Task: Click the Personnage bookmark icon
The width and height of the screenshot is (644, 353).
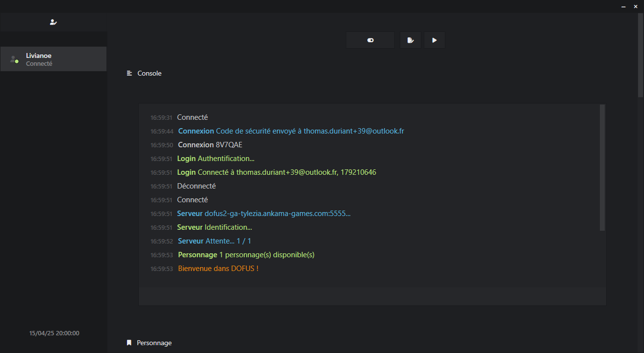Action: [129, 343]
